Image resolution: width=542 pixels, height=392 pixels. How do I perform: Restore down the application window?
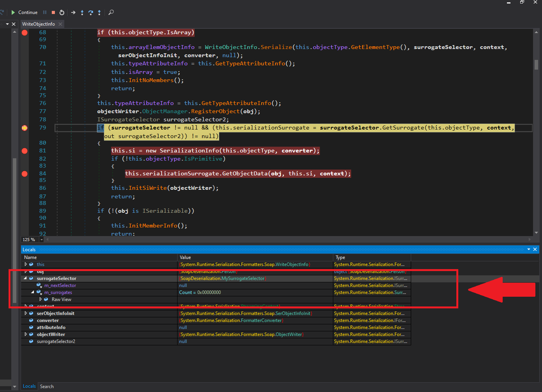coord(522,2)
